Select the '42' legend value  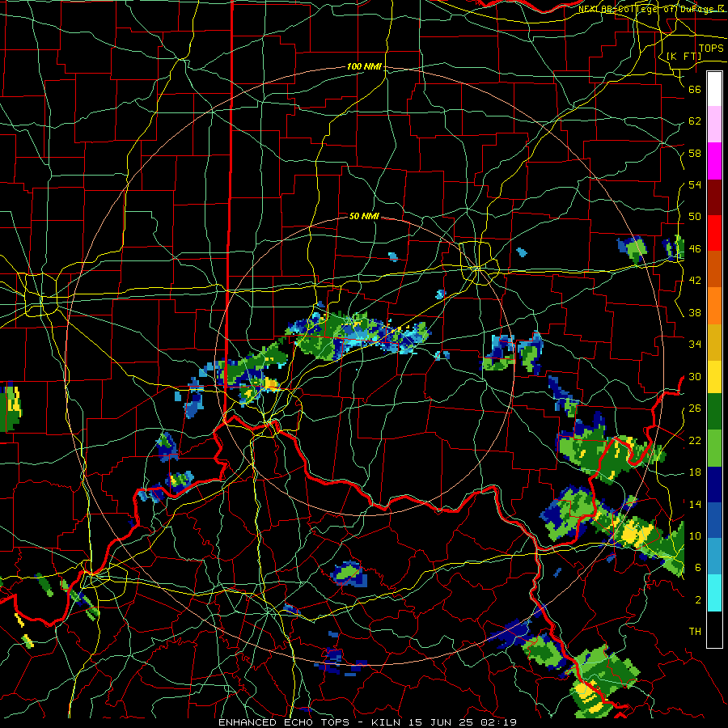[x=695, y=281]
